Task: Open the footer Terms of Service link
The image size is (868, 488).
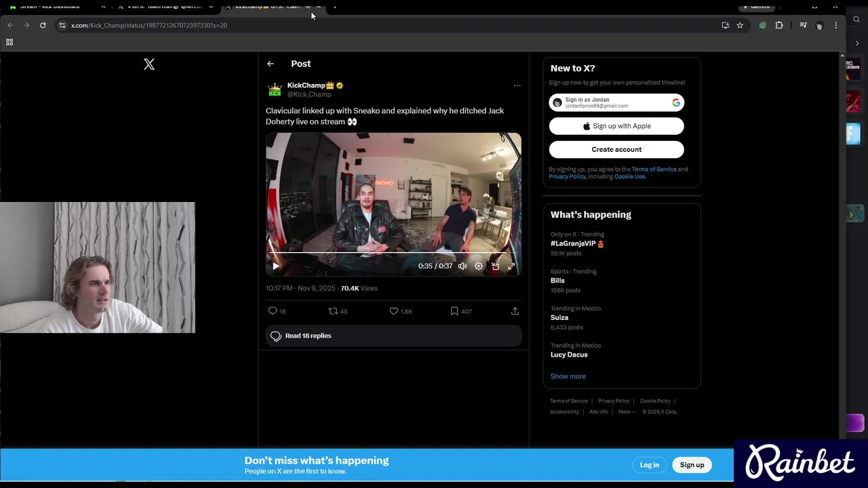Action: (x=569, y=401)
